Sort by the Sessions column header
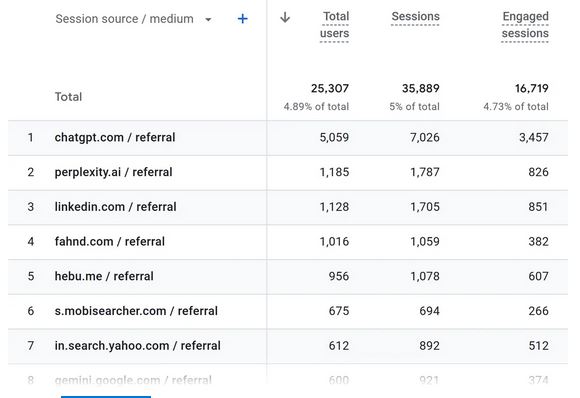Screen dimensions: 580x398 [x=415, y=17]
